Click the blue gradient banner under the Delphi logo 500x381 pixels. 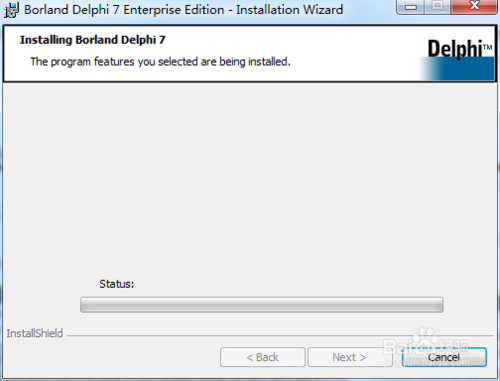(457, 69)
